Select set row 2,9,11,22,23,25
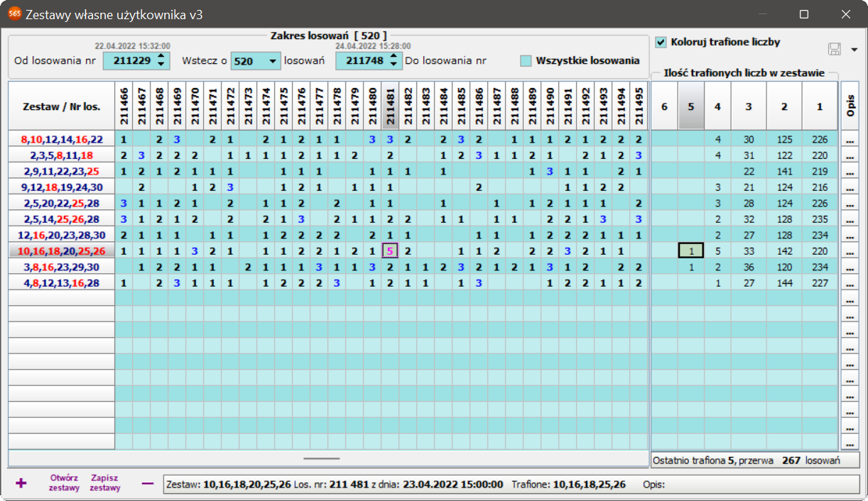The image size is (868, 501). tap(62, 171)
